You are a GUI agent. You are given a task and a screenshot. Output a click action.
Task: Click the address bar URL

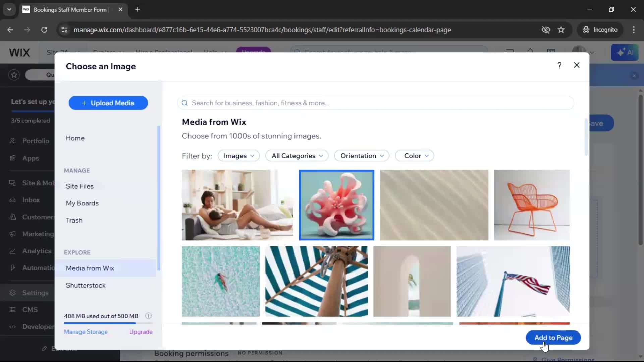coord(262,30)
